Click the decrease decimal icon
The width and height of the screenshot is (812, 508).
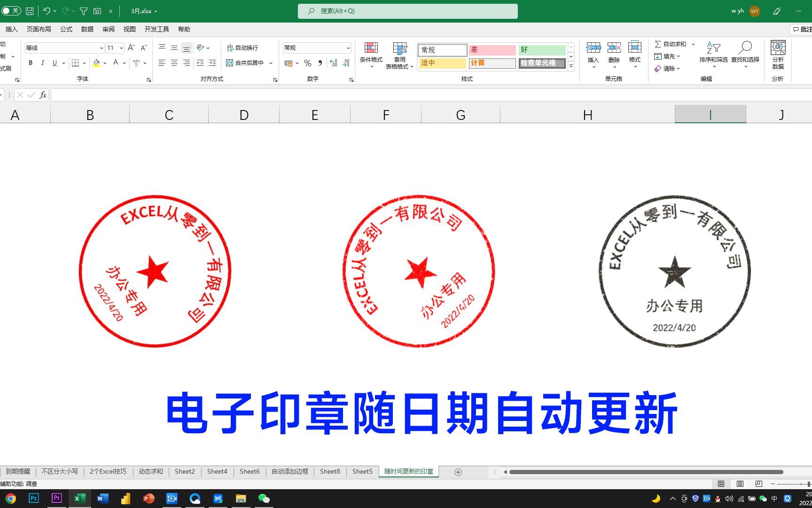click(x=346, y=63)
